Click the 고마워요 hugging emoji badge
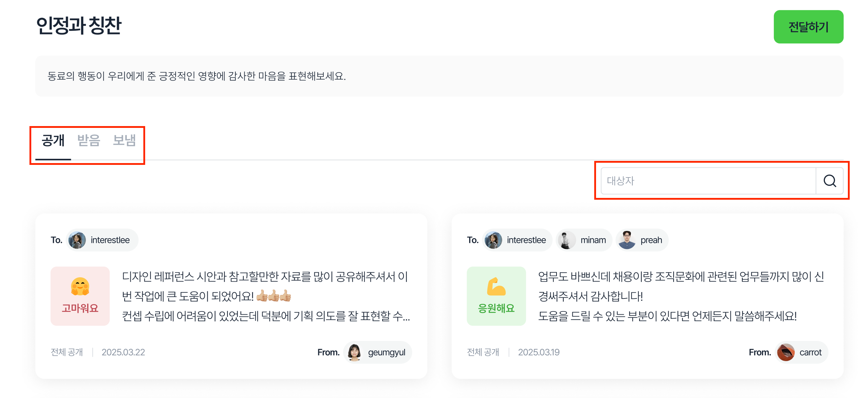 point(80,296)
